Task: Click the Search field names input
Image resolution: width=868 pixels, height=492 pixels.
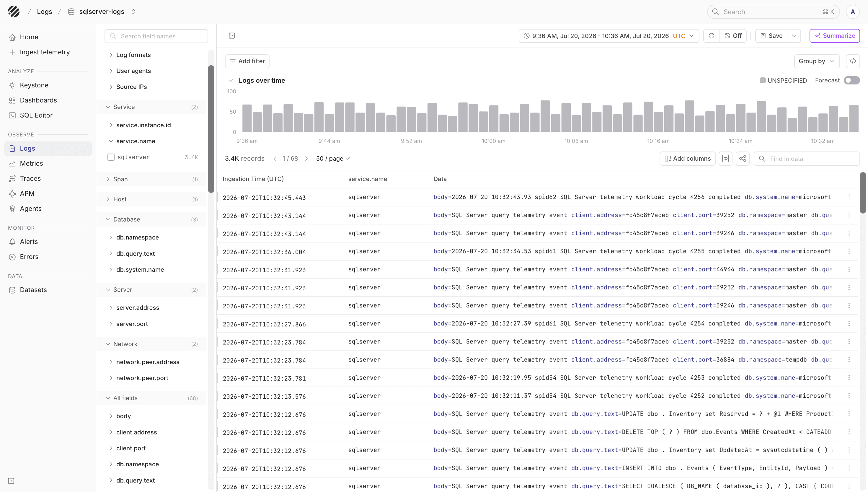Action: click(x=156, y=36)
